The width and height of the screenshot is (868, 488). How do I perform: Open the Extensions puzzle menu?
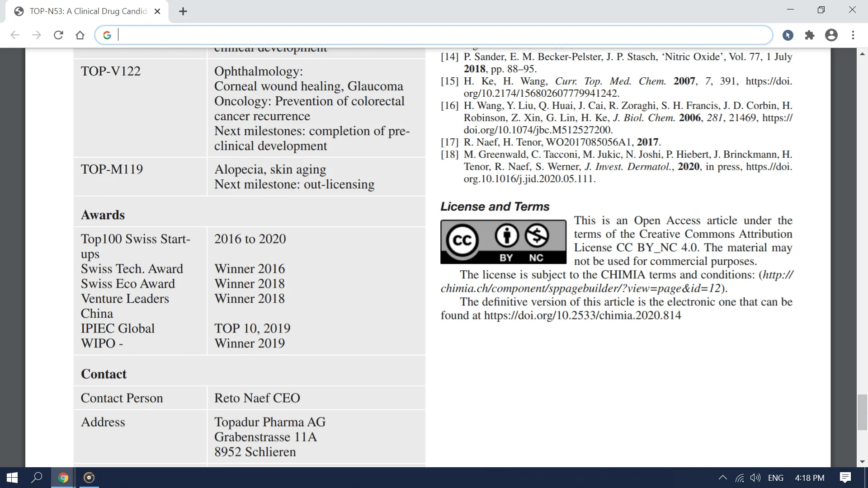point(810,35)
